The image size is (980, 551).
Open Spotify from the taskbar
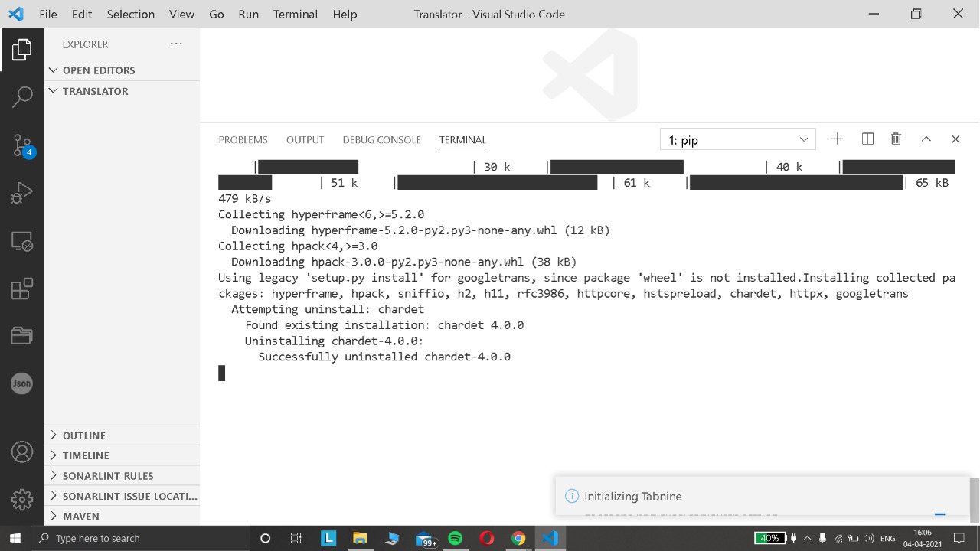(455, 538)
